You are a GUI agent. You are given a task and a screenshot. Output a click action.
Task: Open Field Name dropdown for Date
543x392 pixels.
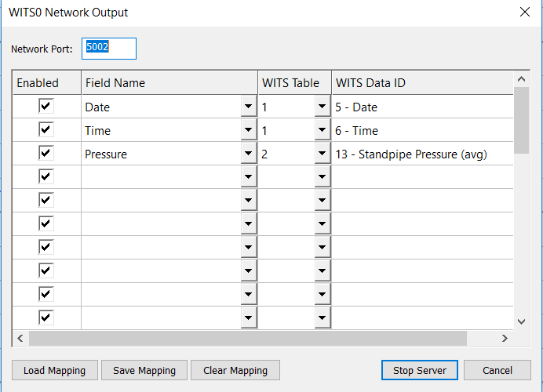pos(248,107)
